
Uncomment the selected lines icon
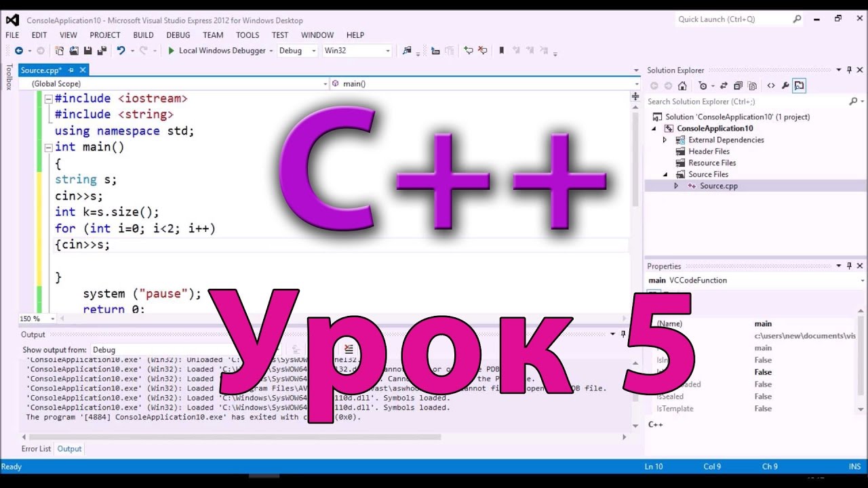pyautogui.click(x=483, y=51)
